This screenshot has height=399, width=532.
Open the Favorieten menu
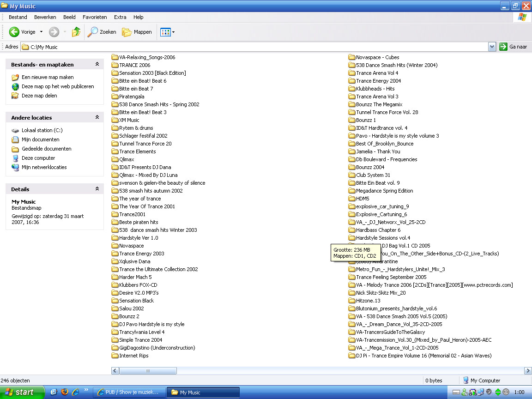[x=95, y=17]
